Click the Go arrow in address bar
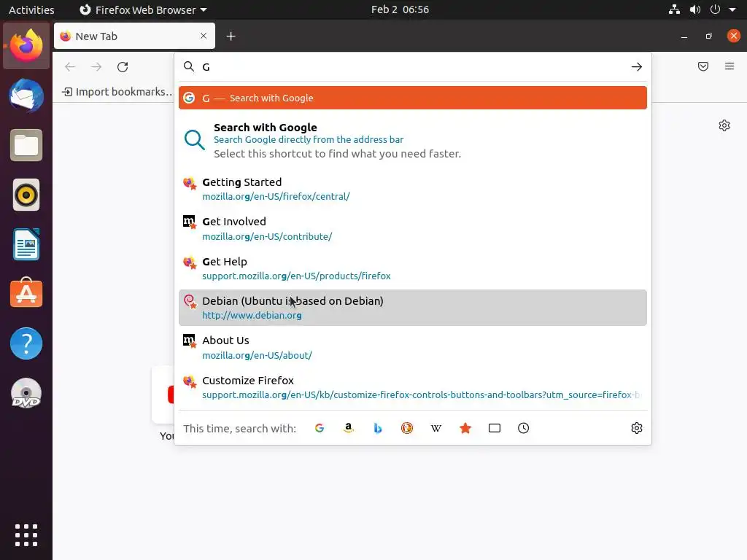Viewport: 747px width, 560px height. point(636,66)
